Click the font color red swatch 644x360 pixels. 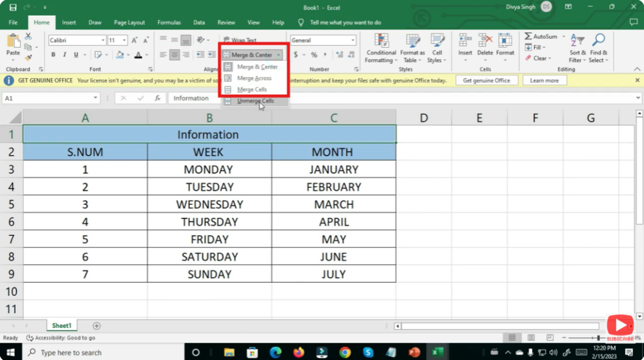(138, 55)
